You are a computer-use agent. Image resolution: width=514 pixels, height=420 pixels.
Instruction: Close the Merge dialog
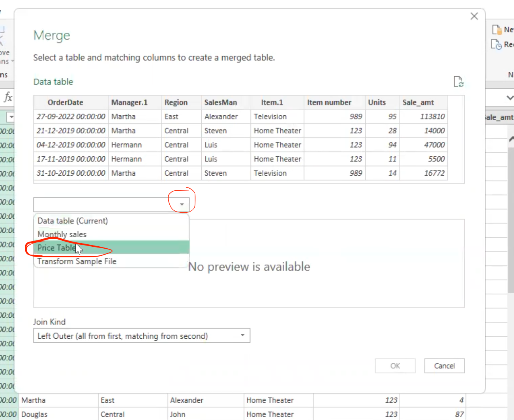coord(474,16)
